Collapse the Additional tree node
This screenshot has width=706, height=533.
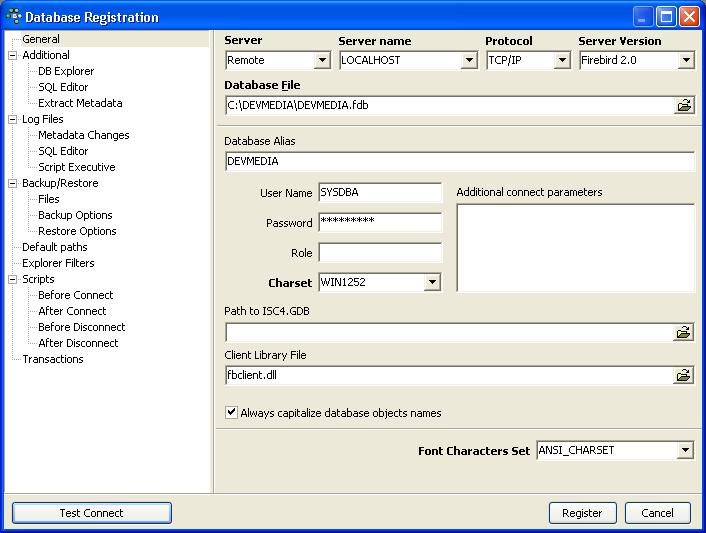(13, 56)
